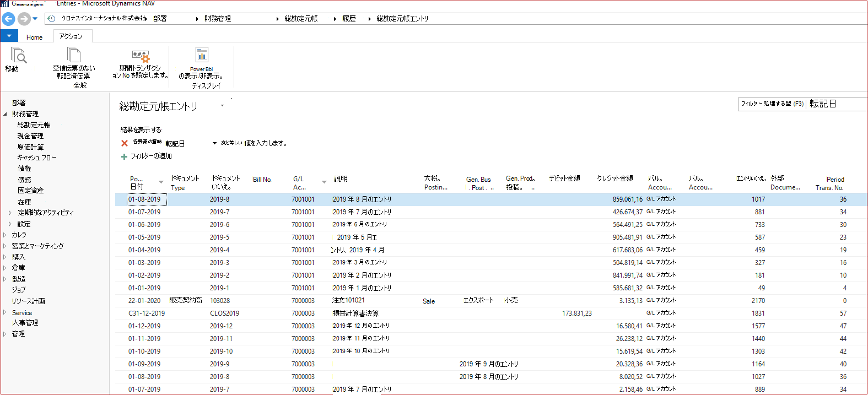The width and height of the screenshot is (868, 395).
Task: Select the 損益計算書決算 entry row
Action: point(490,313)
